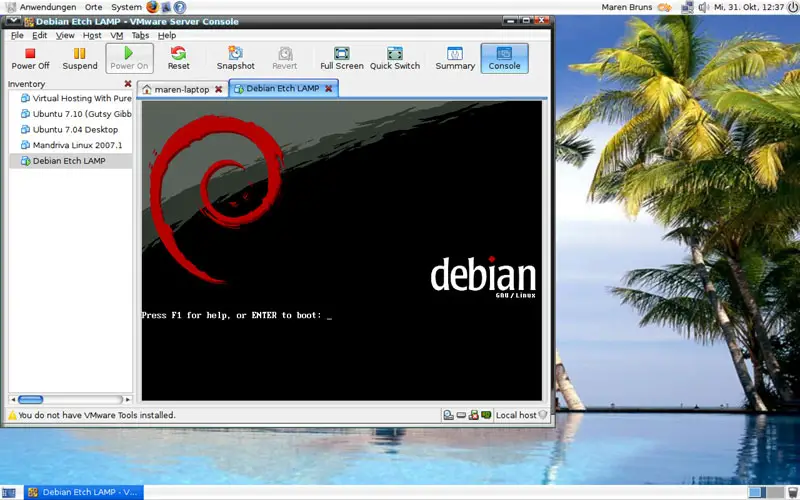The width and height of the screenshot is (800, 500).
Task: Take a Snapshot of the VM
Action: (235, 58)
